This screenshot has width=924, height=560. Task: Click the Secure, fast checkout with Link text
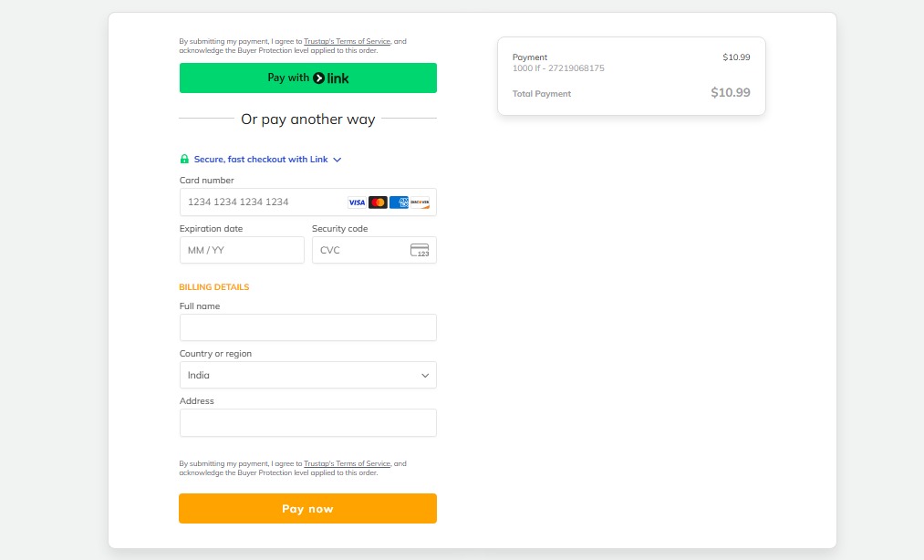pyautogui.click(x=261, y=160)
